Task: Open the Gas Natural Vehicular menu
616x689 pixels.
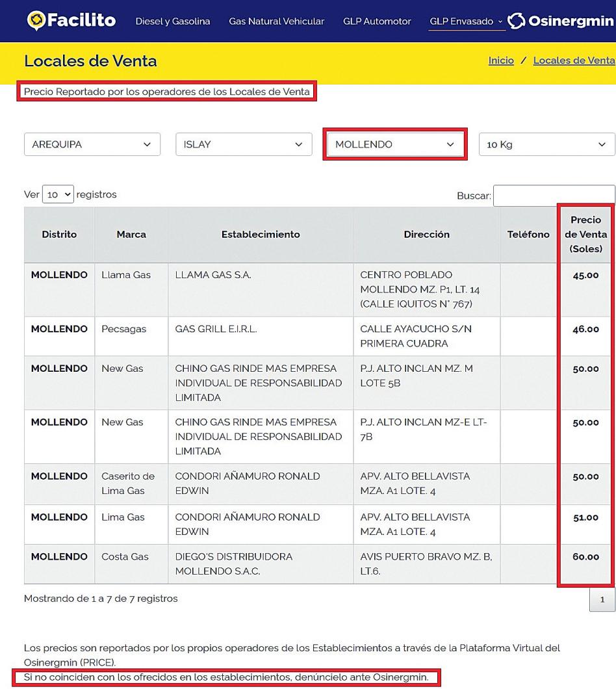Action: point(276,21)
